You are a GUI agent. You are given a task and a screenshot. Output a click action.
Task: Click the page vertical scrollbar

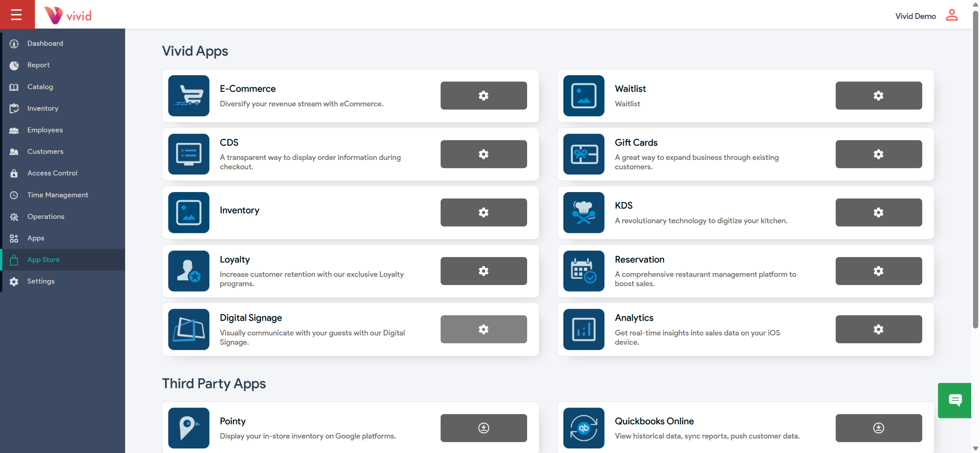click(x=975, y=168)
